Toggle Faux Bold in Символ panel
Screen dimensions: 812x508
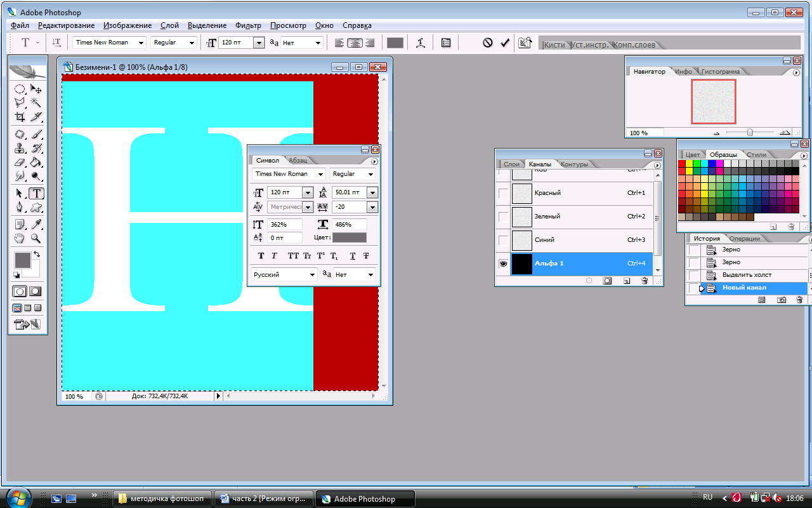(261, 256)
